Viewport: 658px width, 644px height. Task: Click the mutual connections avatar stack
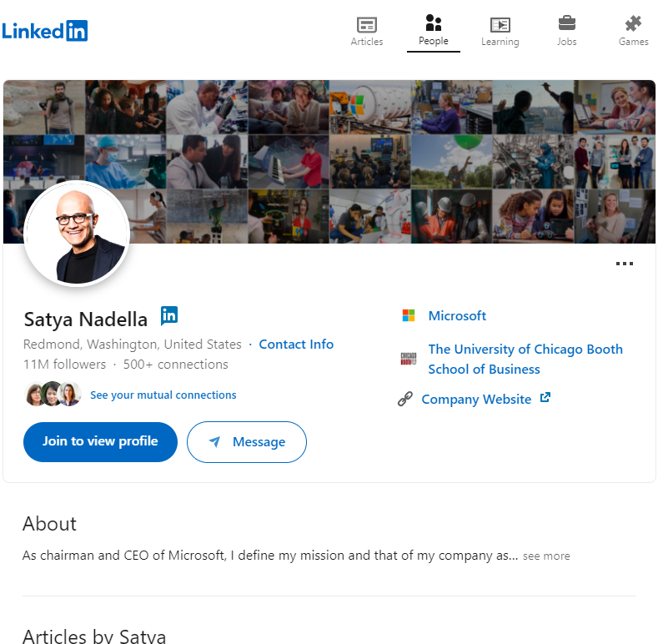pyautogui.click(x=53, y=395)
